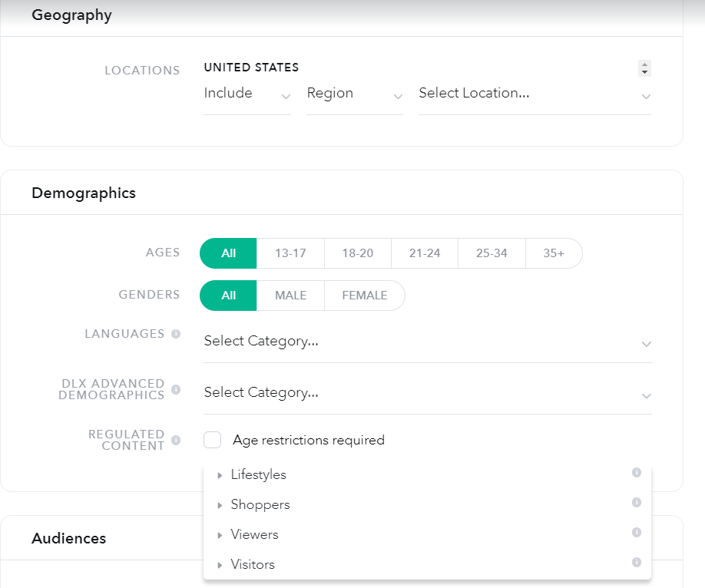This screenshot has height=588, width=705.
Task: Select FEMALE gender option
Action: click(365, 296)
